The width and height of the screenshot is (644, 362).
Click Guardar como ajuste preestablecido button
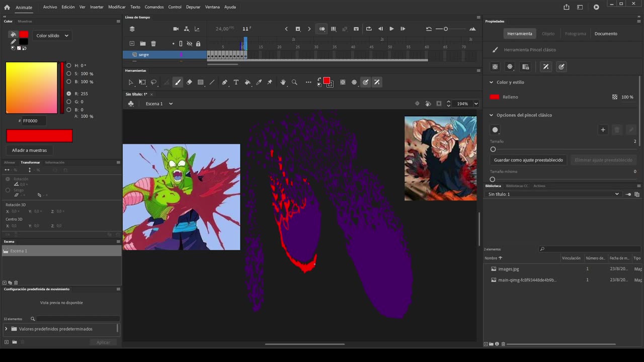coord(528,160)
